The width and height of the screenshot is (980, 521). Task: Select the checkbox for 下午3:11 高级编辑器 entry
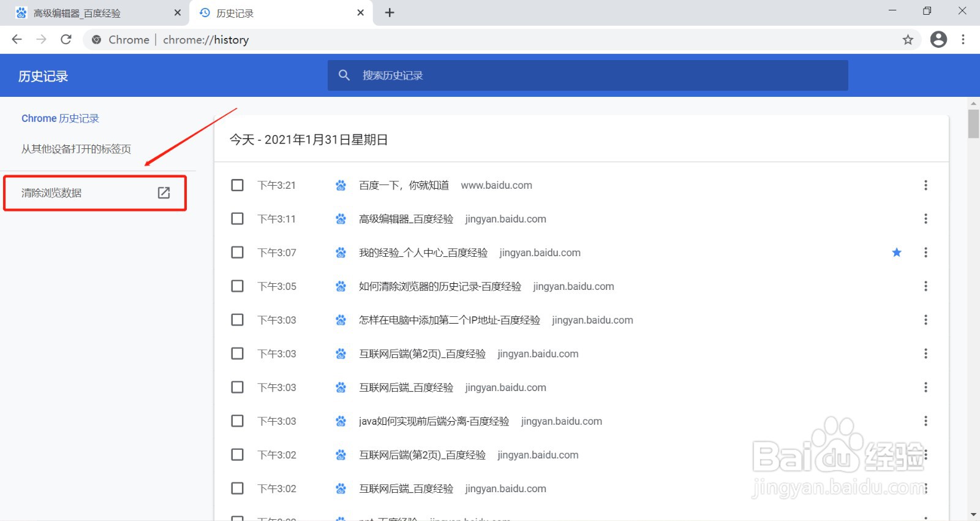point(237,219)
